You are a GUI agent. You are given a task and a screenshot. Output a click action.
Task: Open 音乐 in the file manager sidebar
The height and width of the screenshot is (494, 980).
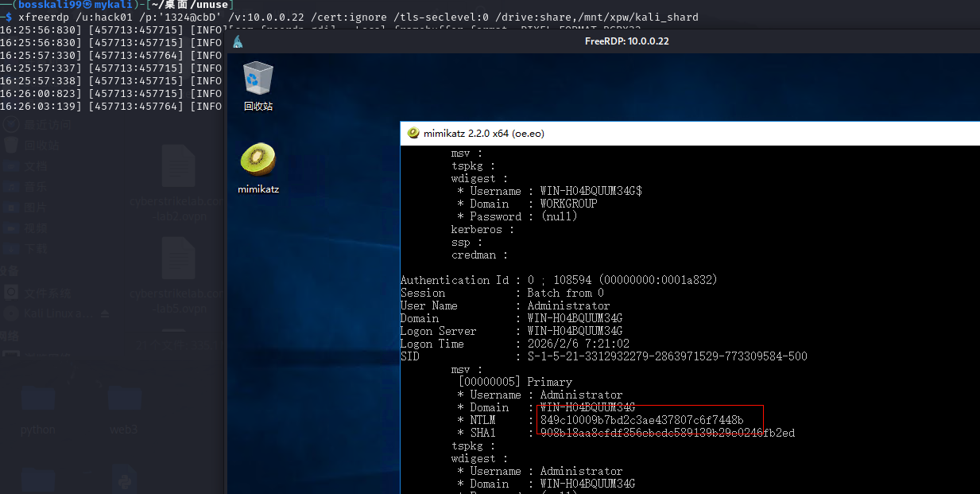coord(36,187)
